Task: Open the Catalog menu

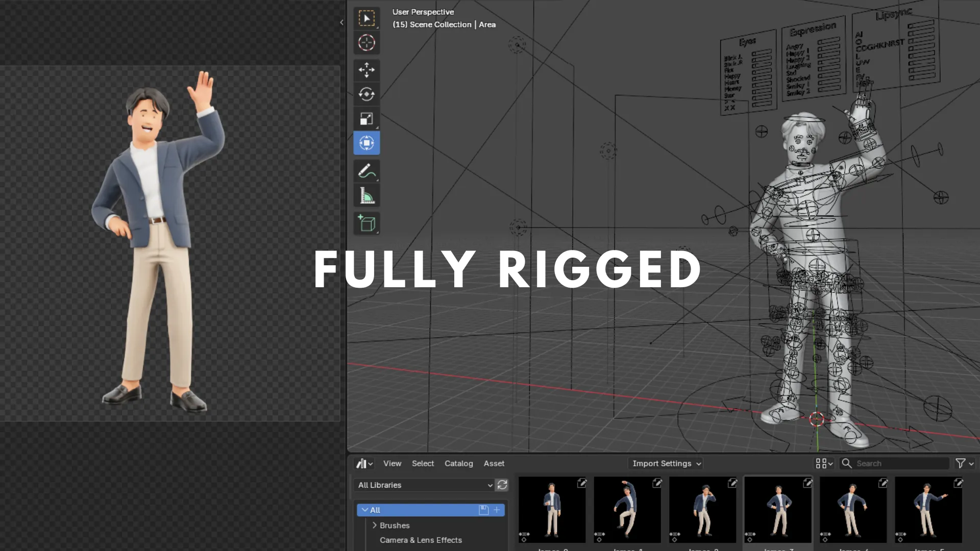Action: pos(458,463)
